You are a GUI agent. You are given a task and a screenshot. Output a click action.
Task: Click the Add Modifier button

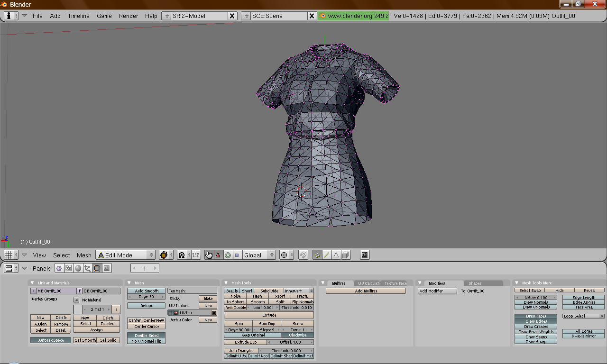coord(437,291)
